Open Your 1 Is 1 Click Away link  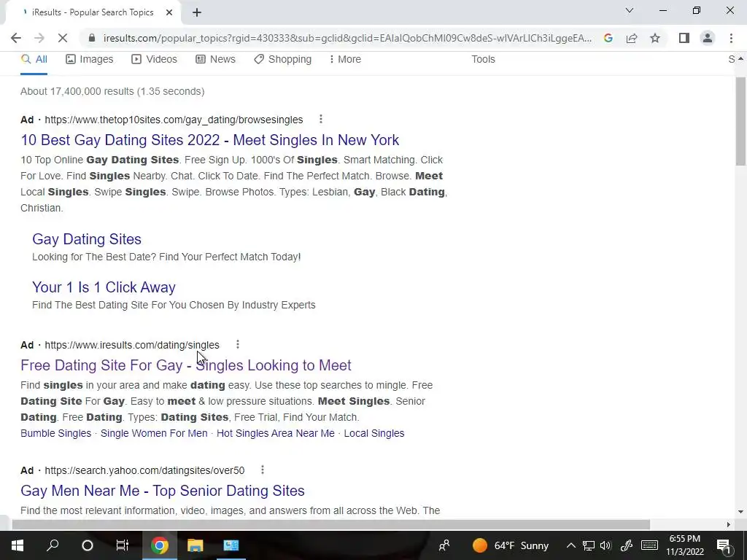pyautogui.click(x=104, y=287)
